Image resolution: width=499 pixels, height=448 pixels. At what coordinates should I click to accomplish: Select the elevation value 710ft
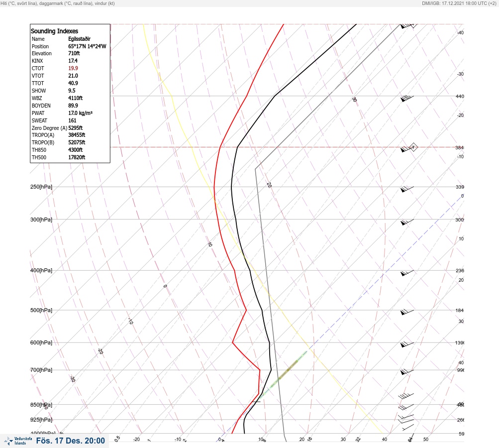pos(74,53)
